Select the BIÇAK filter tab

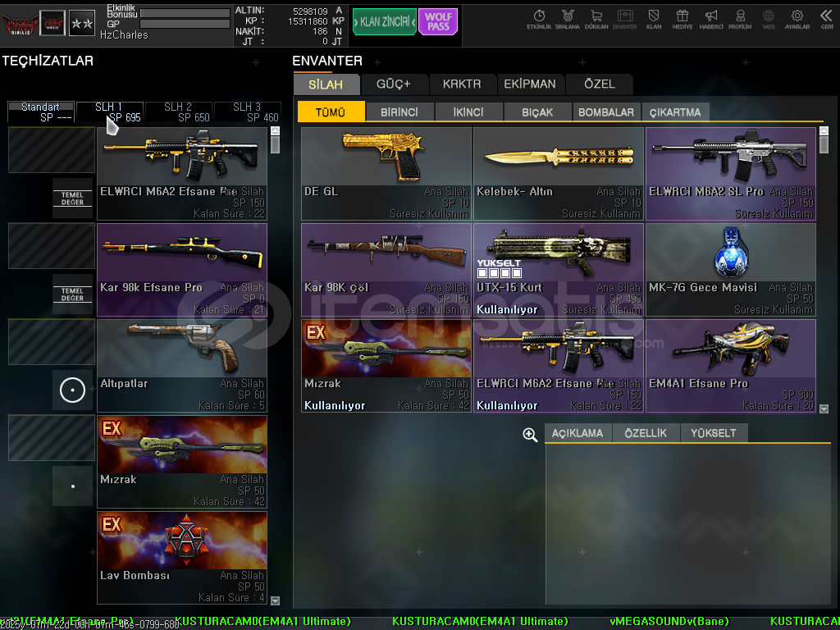[537, 112]
